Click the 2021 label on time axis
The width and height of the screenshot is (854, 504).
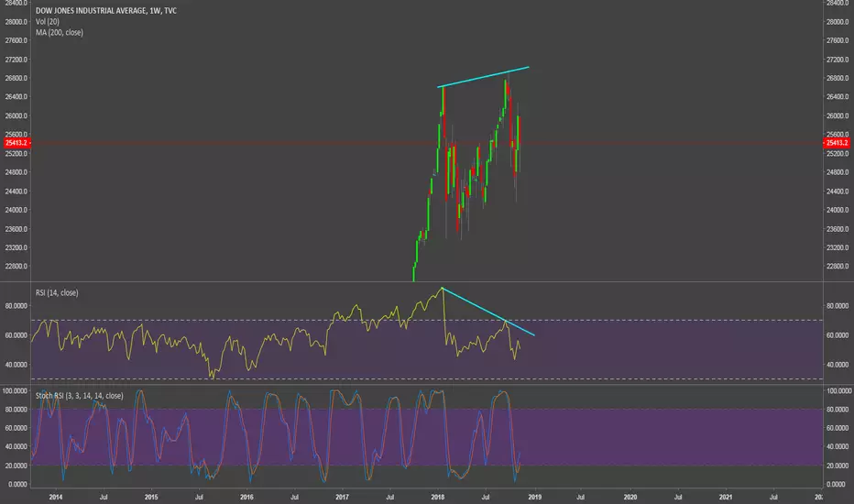coord(726,497)
